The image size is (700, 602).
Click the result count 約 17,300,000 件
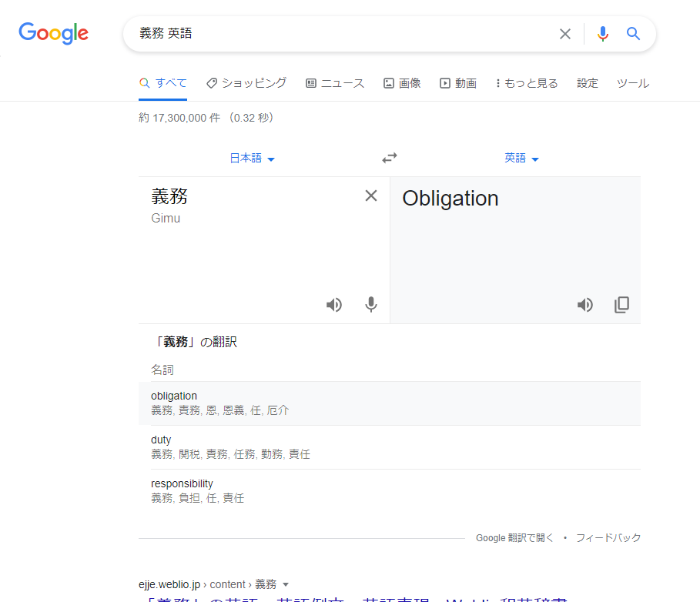[x=179, y=118]
